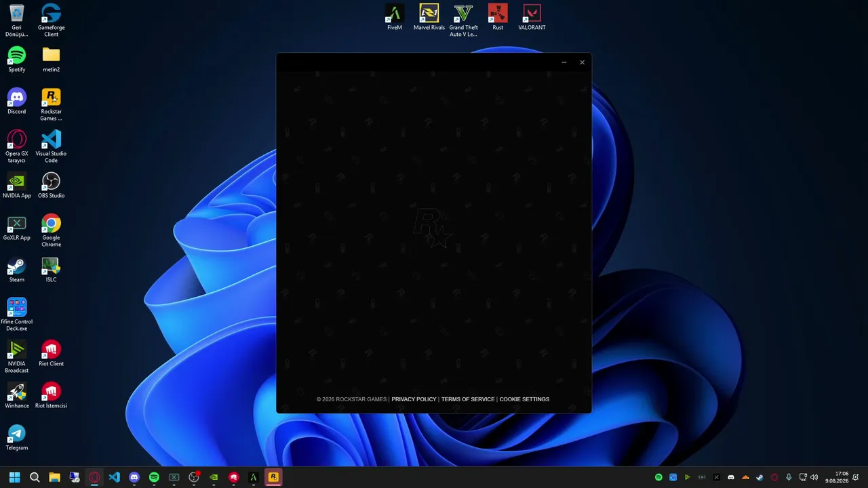Select the Gameforge Client desktop shortcut
Screen dimensions: 868x488
coord(51,20)
